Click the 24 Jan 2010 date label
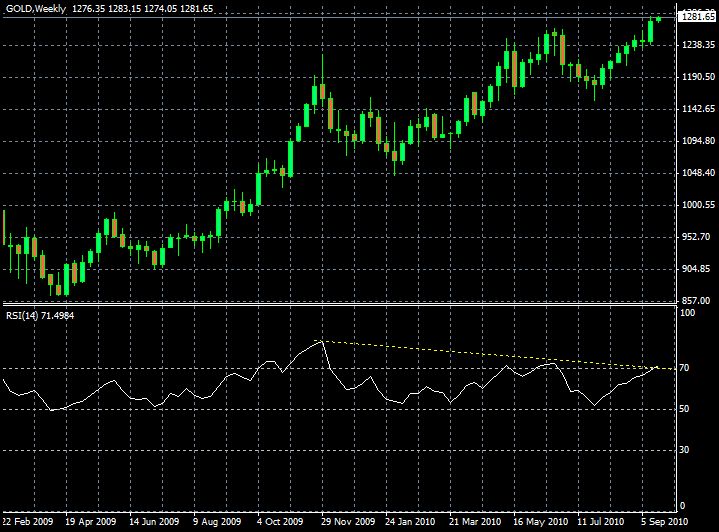Screen dimensions: 719x532 click(410, 522)
